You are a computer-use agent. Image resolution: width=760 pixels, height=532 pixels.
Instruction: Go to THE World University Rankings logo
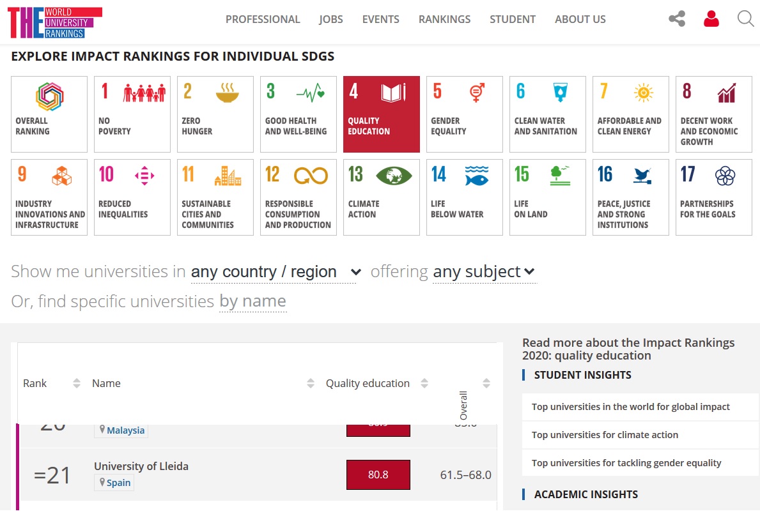[55, 22]
